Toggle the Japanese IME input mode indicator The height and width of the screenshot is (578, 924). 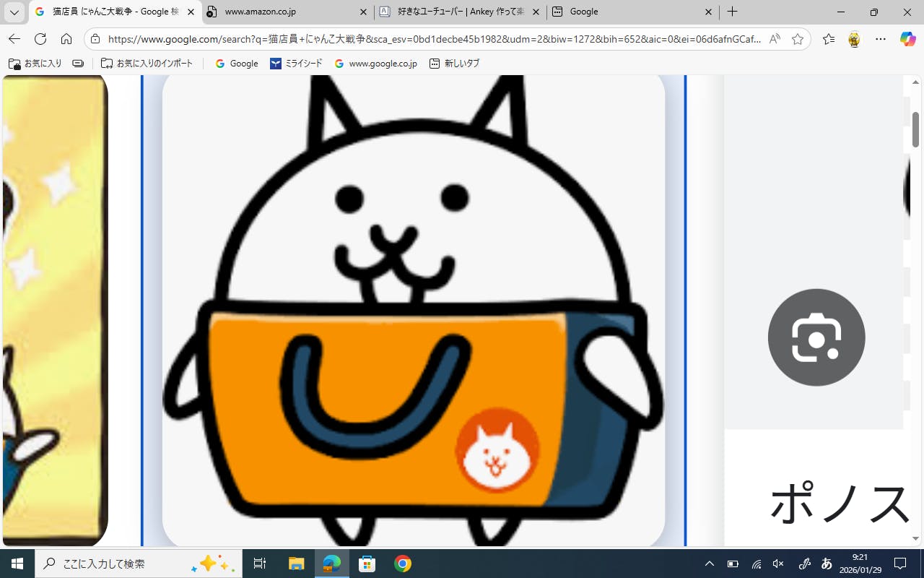827,564
